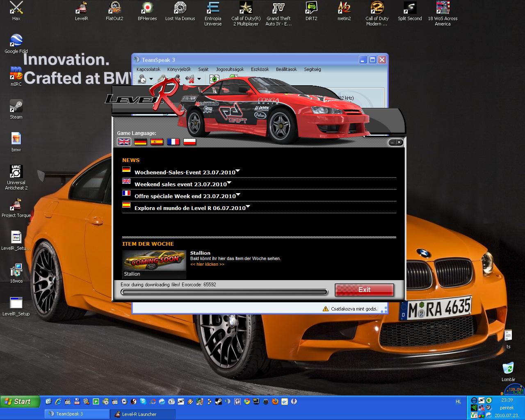This screenshot has height=420, width=525.
Task: Open the Project Torque desktop icon
Action: [16, 208]
